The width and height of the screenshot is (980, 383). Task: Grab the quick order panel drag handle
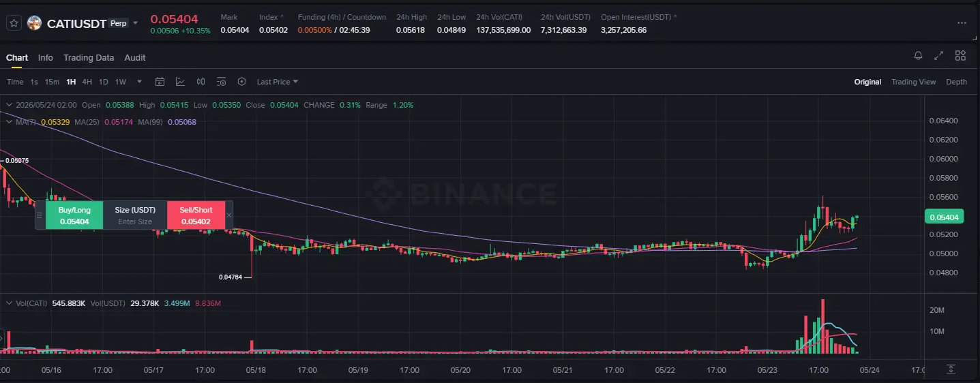coord(40,215)
